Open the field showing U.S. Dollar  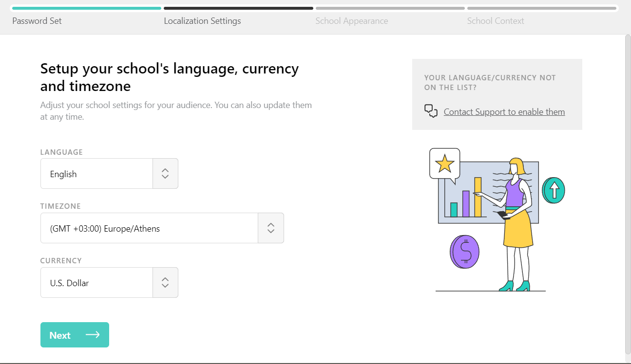pos(96,283)
